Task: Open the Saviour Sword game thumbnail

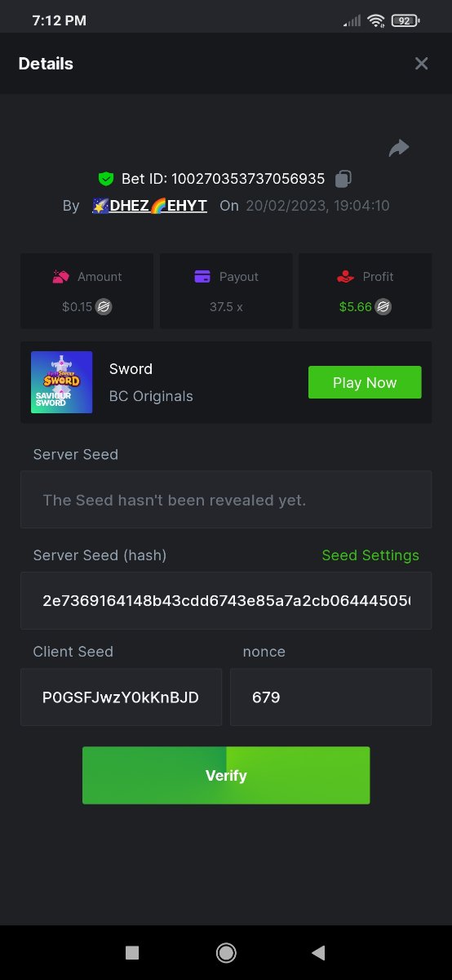Action: (x=61, y=382)
